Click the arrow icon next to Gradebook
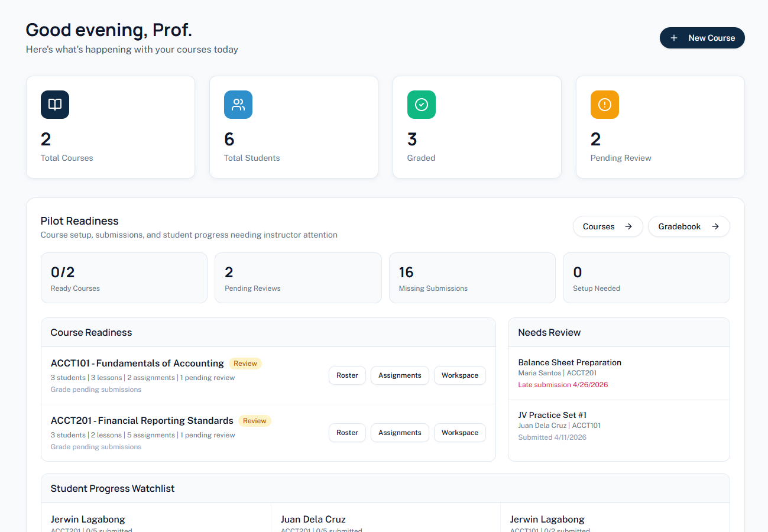 715,226
